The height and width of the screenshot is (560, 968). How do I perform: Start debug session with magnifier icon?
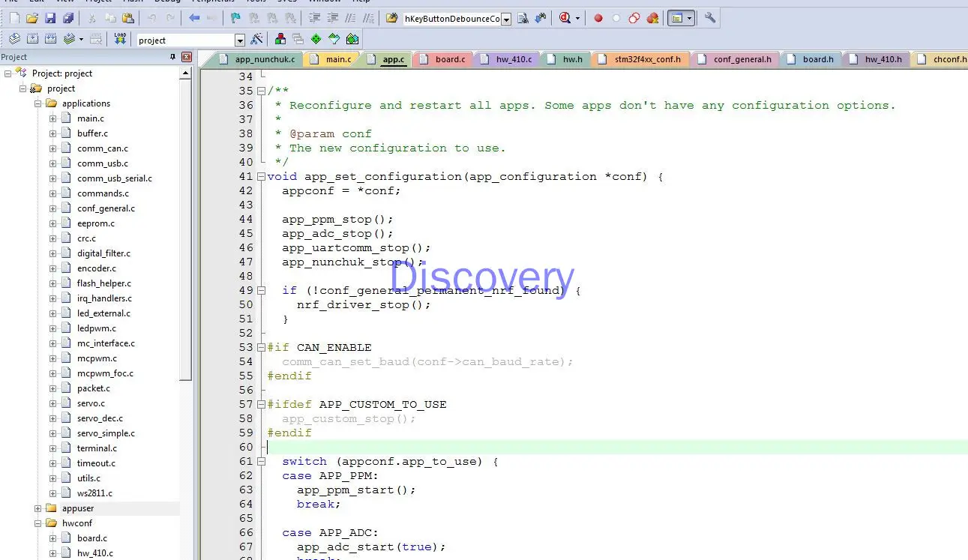[565, 18]
